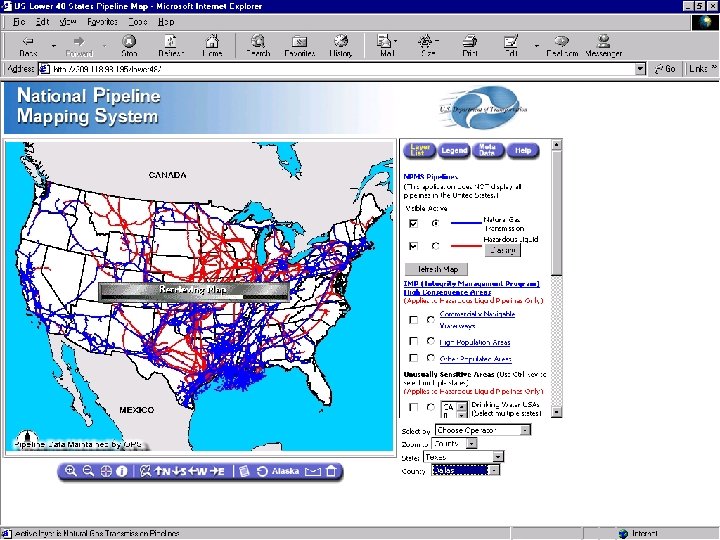Image resolution: width=720 pixels, height=540 pixels.
Task: Make Hazardous Liquid the active layer
Action: point(435,246)
